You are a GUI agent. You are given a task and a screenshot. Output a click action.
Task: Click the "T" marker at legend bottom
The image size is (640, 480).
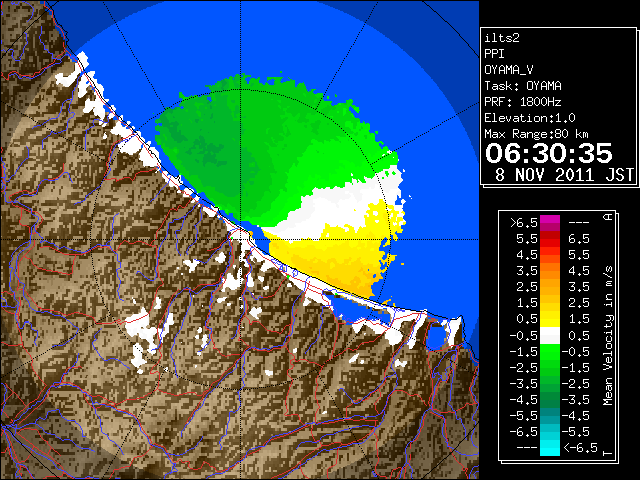tap(608, 453)
